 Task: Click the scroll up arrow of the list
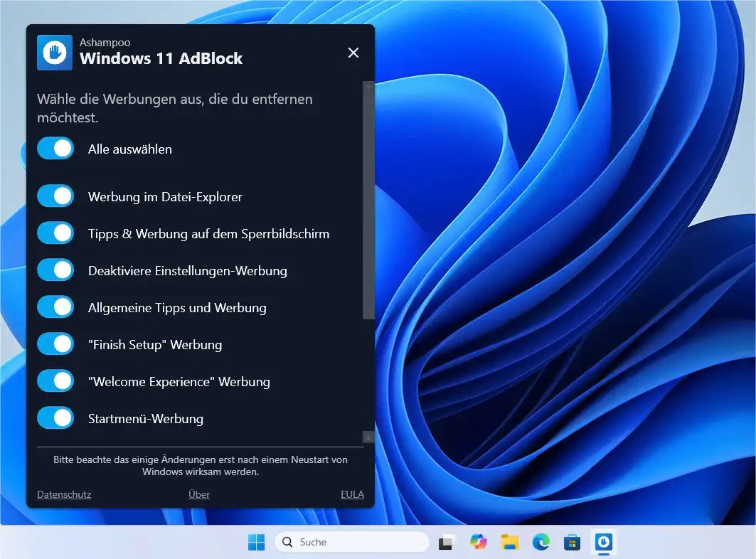pyautogui.click(x=368, y=87)
